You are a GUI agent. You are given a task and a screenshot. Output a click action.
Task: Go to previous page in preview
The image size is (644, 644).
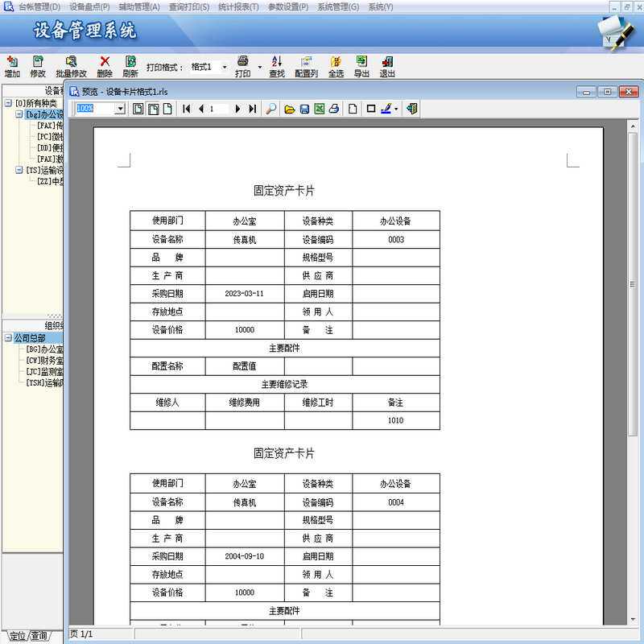tap(201, 109)
